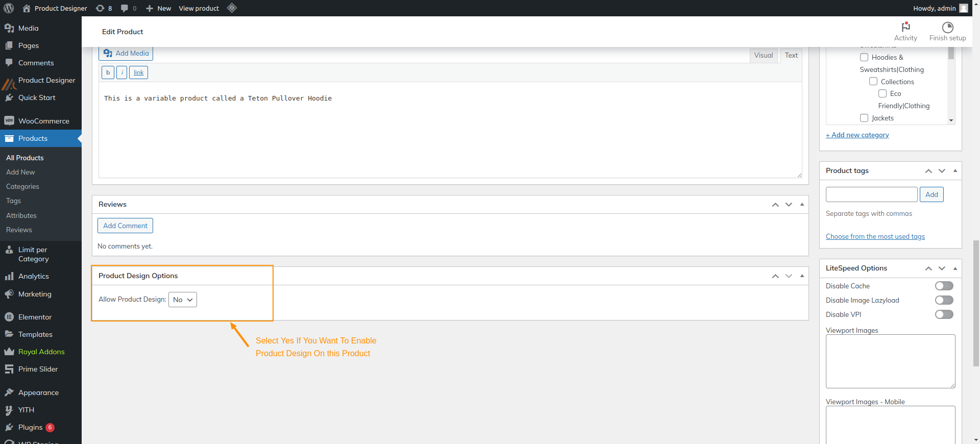980x444 pixels.
Task: Collapse the Reviews panel
Action: click(x=802, y=204)
